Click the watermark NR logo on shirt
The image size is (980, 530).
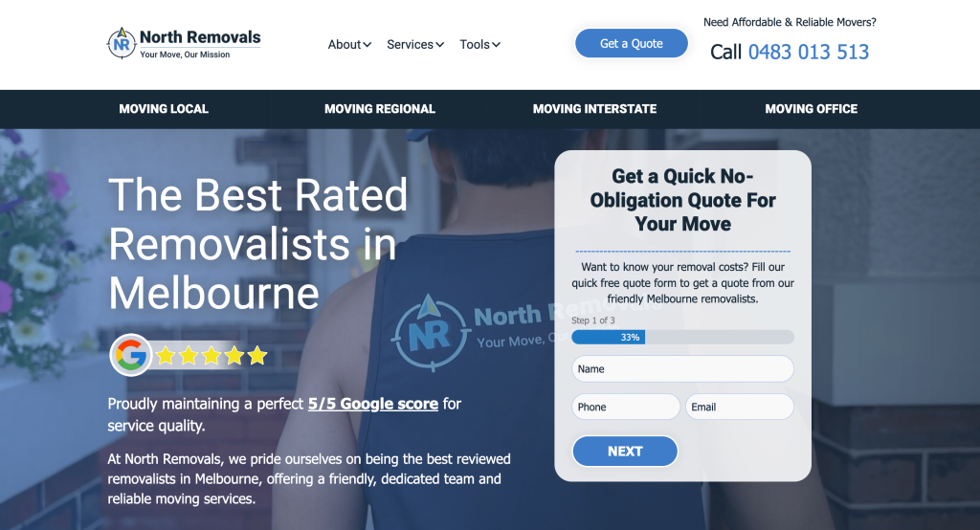point(430,333)
